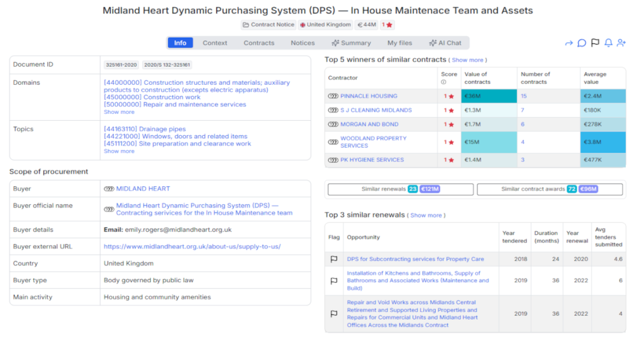Open the MIDLAND HEART buyer link
This screenshot has height=337, width=644.
(x=143, y=189)
